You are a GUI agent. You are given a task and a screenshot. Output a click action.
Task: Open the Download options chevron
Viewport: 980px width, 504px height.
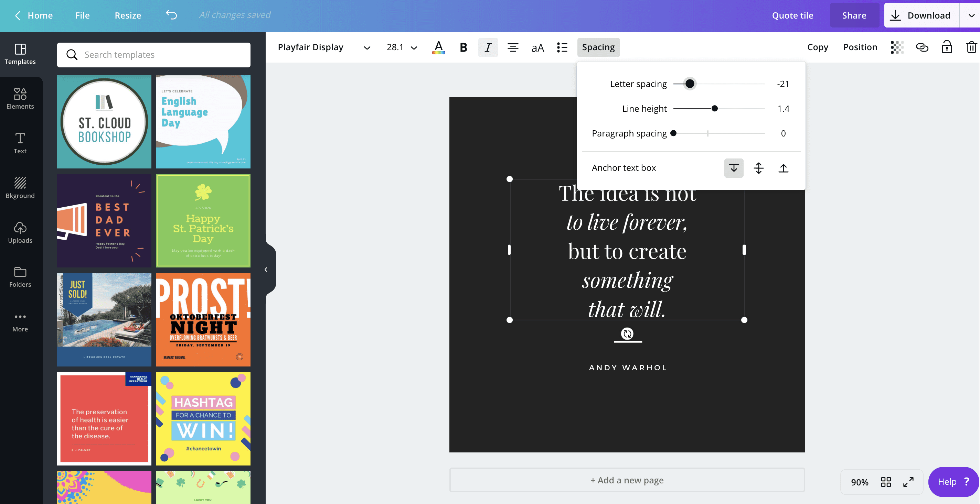tap(971, 15)
